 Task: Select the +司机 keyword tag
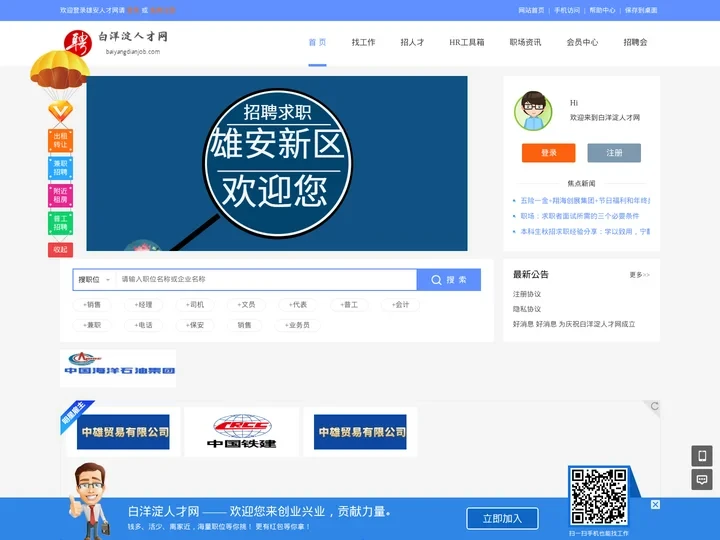click(195, 304)
